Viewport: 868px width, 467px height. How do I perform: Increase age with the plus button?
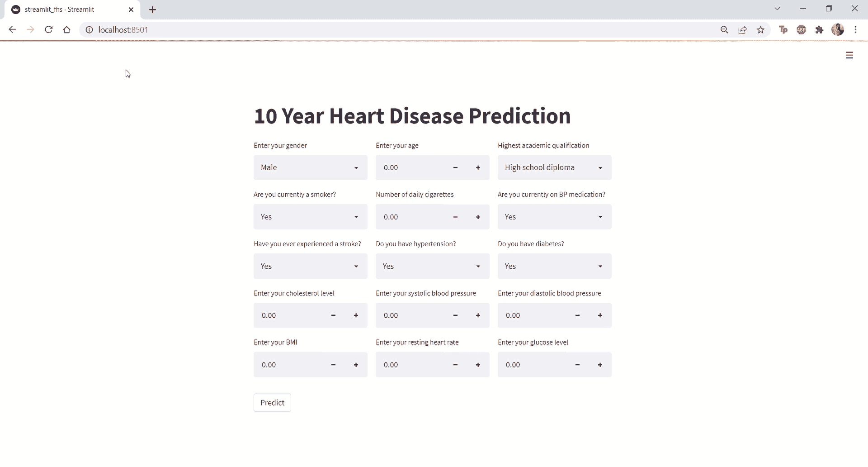[x=478, y=168]
